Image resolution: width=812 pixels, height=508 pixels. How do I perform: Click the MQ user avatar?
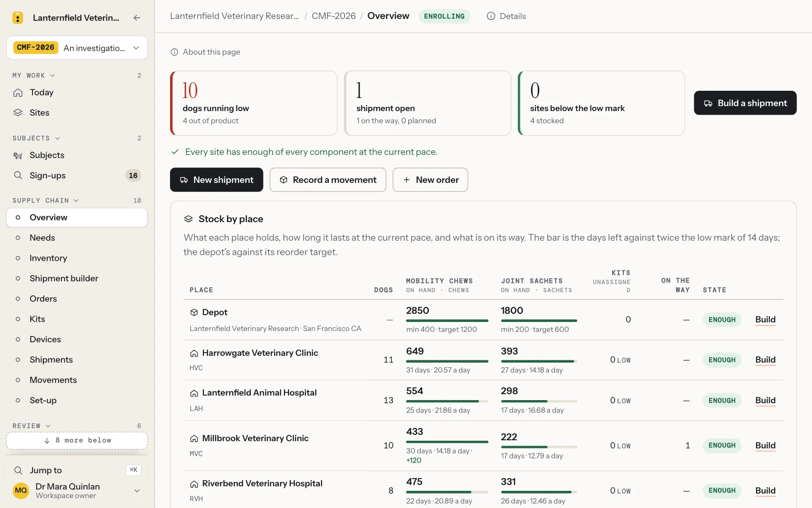[21, 490]
